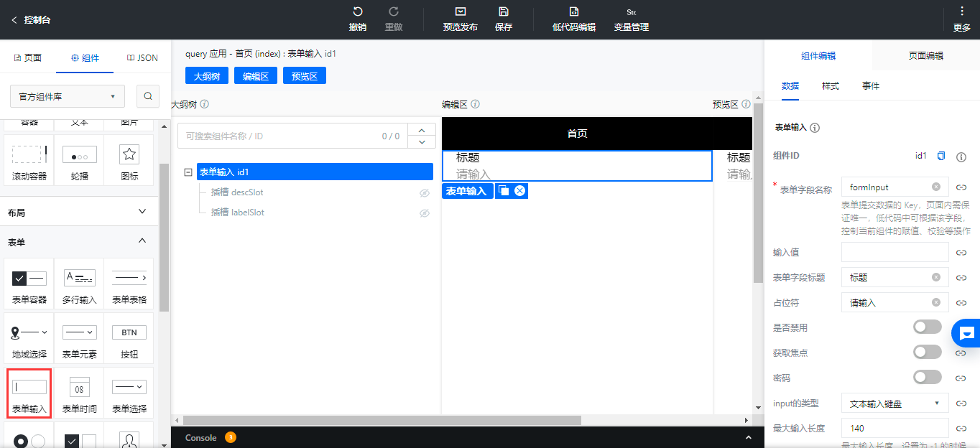
Task: Collapse the 表单 section
Action: click(x=79, y=242)
